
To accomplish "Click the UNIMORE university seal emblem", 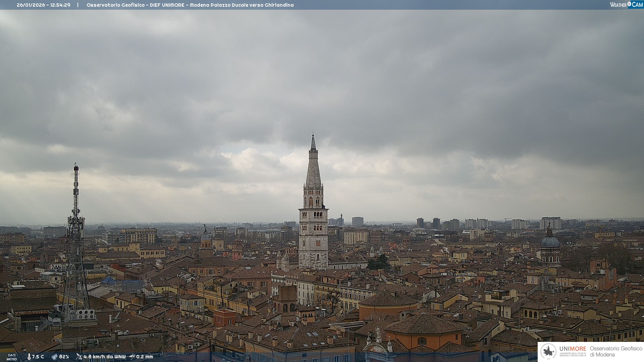I will (x=548, y=352).
